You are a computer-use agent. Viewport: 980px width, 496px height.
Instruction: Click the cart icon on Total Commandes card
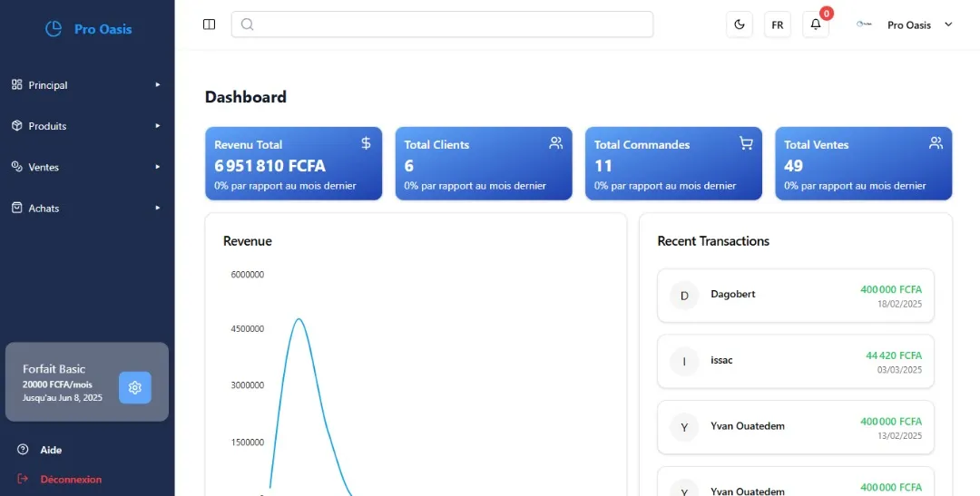[x=746, y=143]
